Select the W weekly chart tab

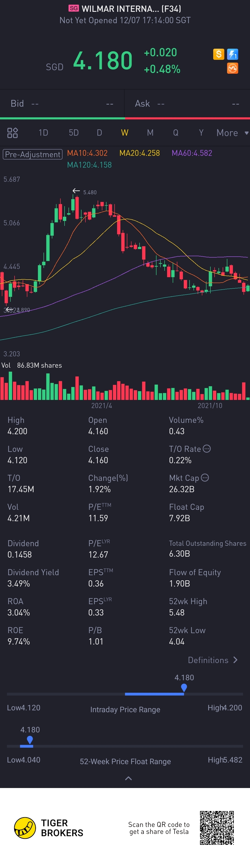coord(125,133)
